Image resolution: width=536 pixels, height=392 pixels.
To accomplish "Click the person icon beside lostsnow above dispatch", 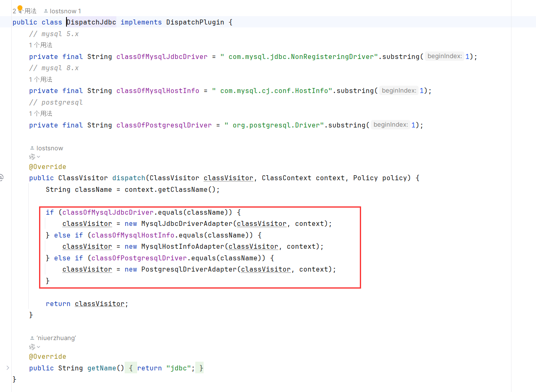I will tap(32, 148).
